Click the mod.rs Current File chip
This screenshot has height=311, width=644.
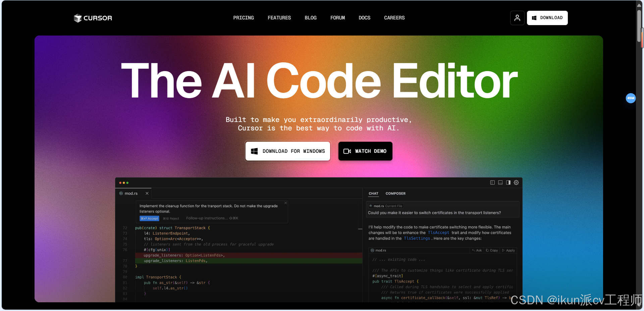click(386, 206)
